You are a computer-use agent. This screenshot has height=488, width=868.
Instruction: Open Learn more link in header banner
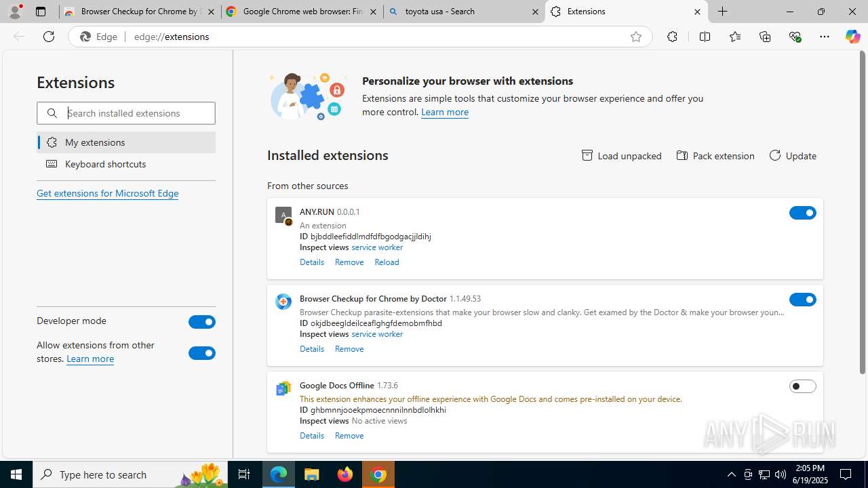[x=445, y=112]
